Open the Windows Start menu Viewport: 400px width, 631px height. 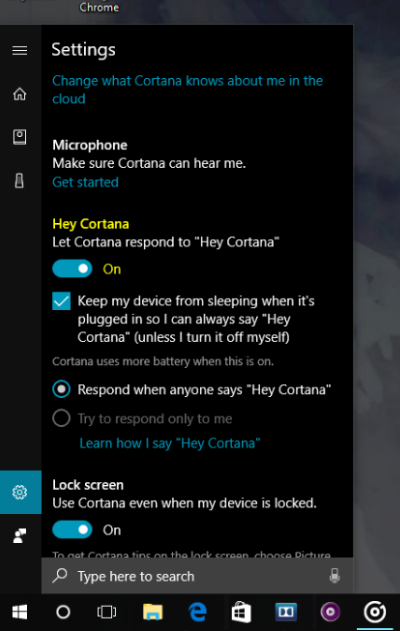(x=20, y=612)
